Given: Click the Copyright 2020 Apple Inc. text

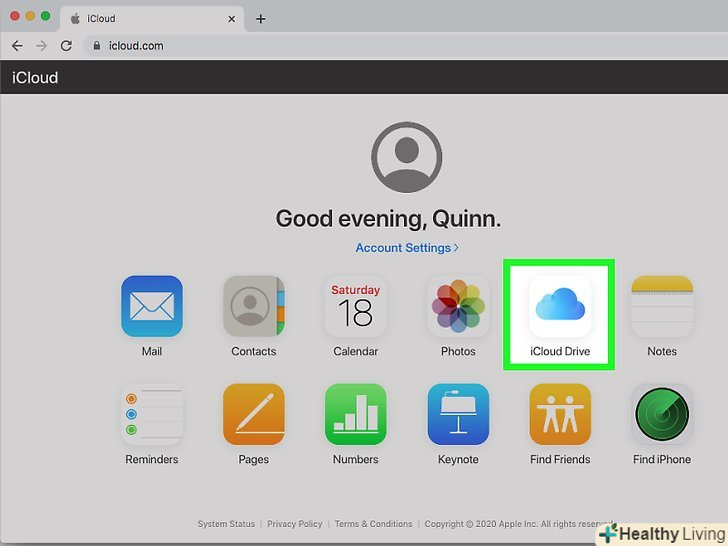Looking at the screenshot, I should click(x=518, y=524).
